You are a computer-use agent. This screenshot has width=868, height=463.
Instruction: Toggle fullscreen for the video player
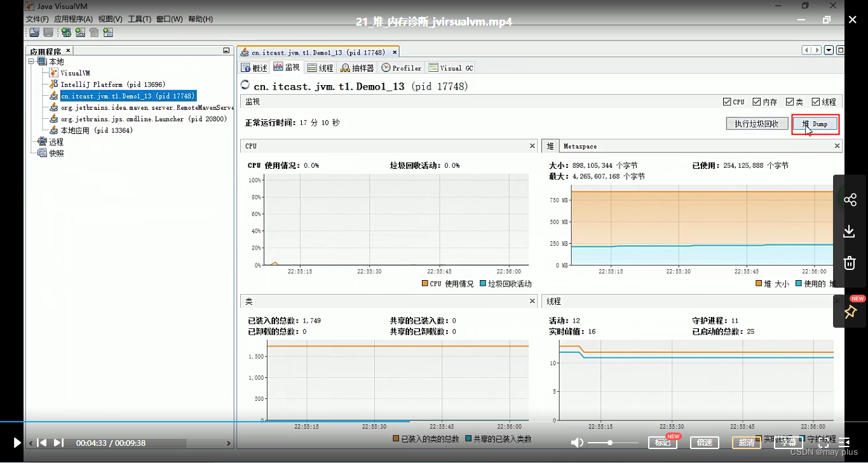pos(823,443)
